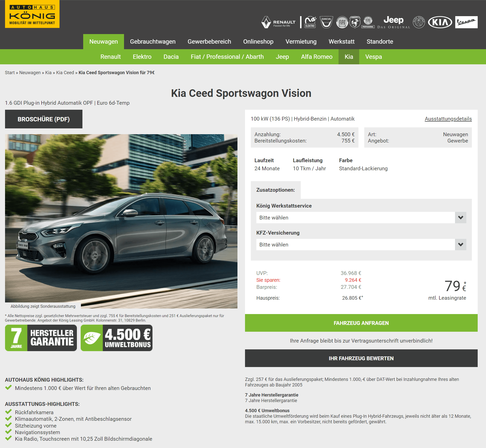The width and height of the screenshot is (486, 448).
Task: Click the Kia Ceed Sportswagon Vision heading
Action: 241,93
